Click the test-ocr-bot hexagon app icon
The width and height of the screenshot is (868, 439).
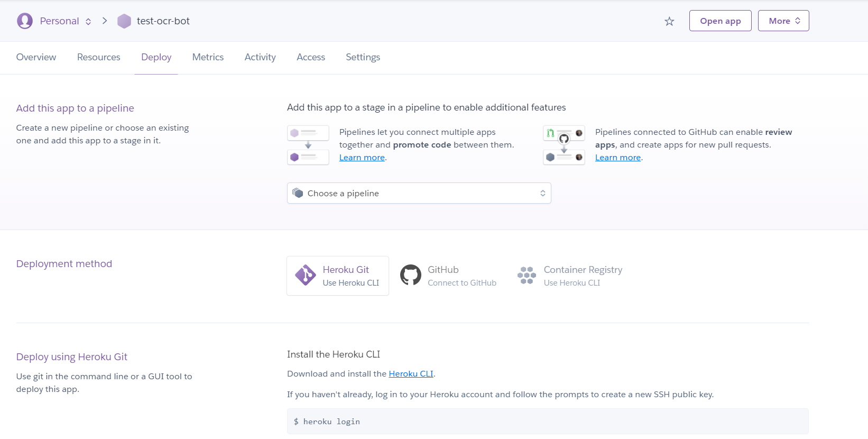click(x=124, y=21)
